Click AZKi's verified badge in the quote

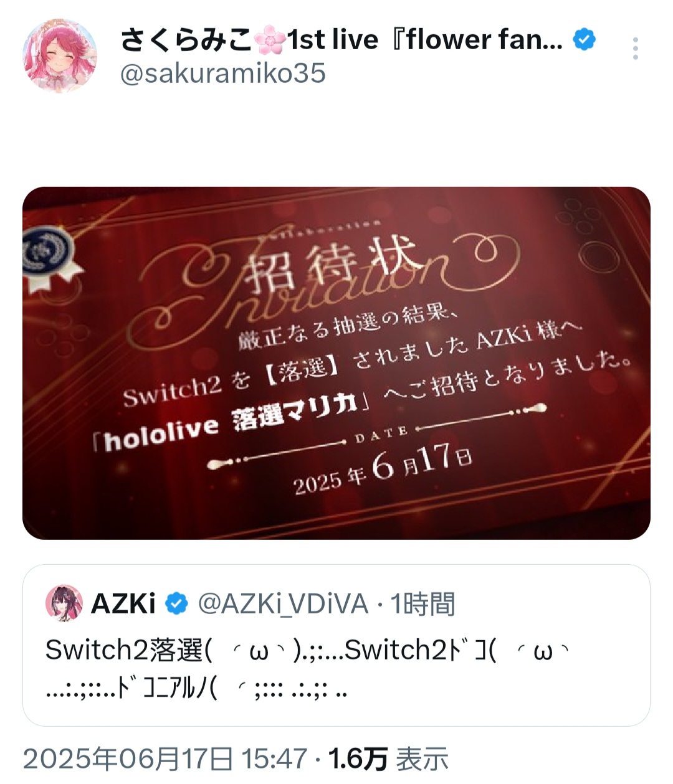coord(176,603)
